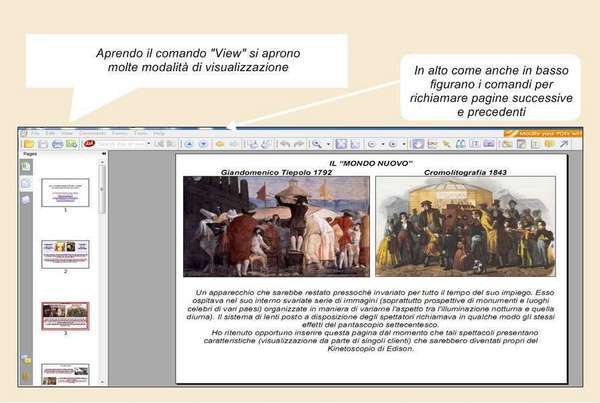The width and height of the screenshot is (600, 403).
Task: Click the fit page icon
Action: (341, 144)
